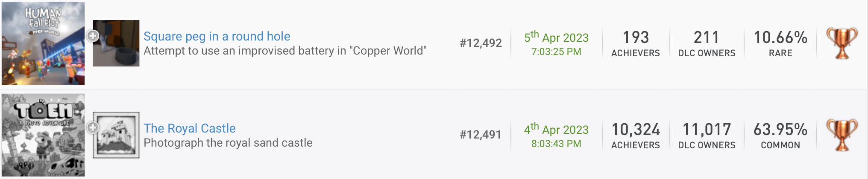Open the Human Fall Flat game cover
The height and width of the screenshot is (179, 868).
click(x=43, y=43)
